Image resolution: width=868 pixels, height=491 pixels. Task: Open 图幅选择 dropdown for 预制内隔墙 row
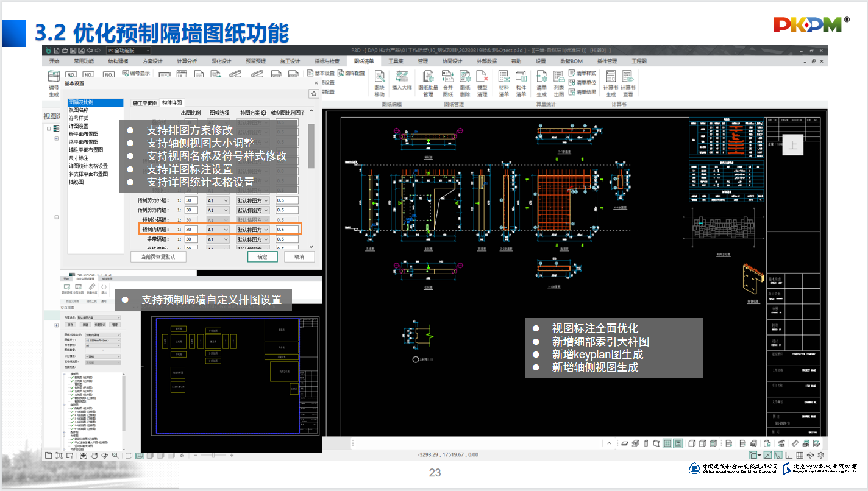point(218,230)
